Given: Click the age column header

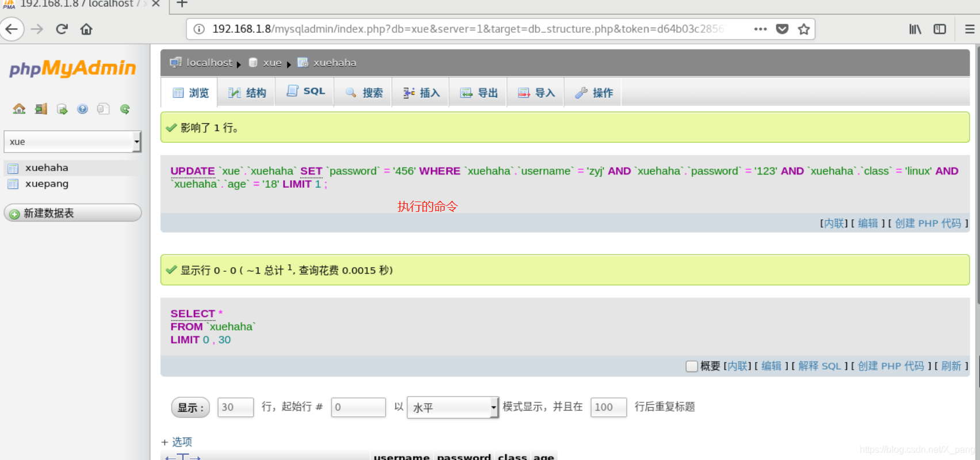Looking at the screenshot, I should (x=544, y=457).
